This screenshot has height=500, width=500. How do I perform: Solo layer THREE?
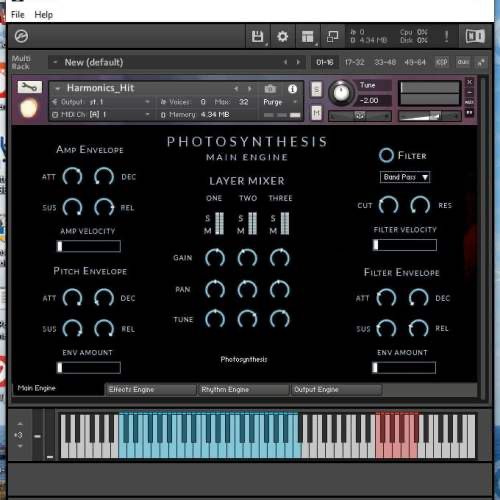tap(273, 218)
